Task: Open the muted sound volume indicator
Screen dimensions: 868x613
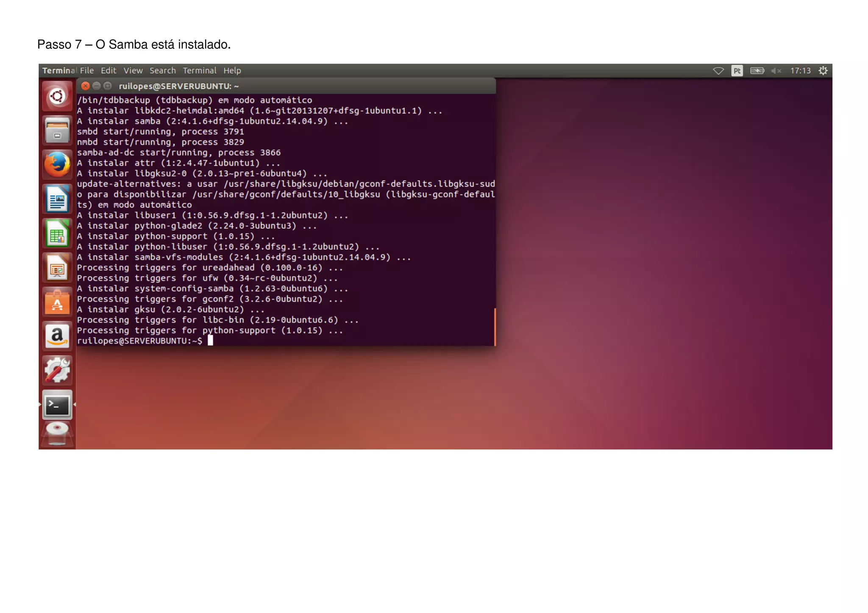Action: 776,71
